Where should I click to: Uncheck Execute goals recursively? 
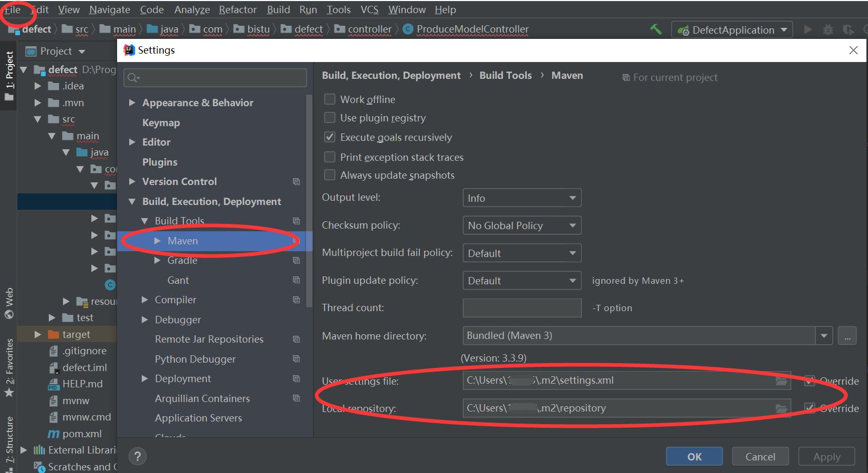[330, 137]
